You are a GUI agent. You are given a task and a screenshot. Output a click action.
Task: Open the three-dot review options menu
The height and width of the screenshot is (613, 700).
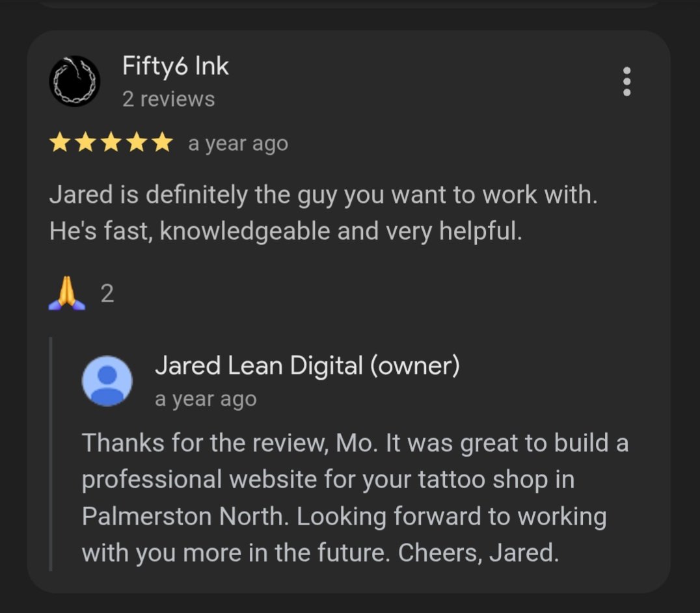(626, 81)
